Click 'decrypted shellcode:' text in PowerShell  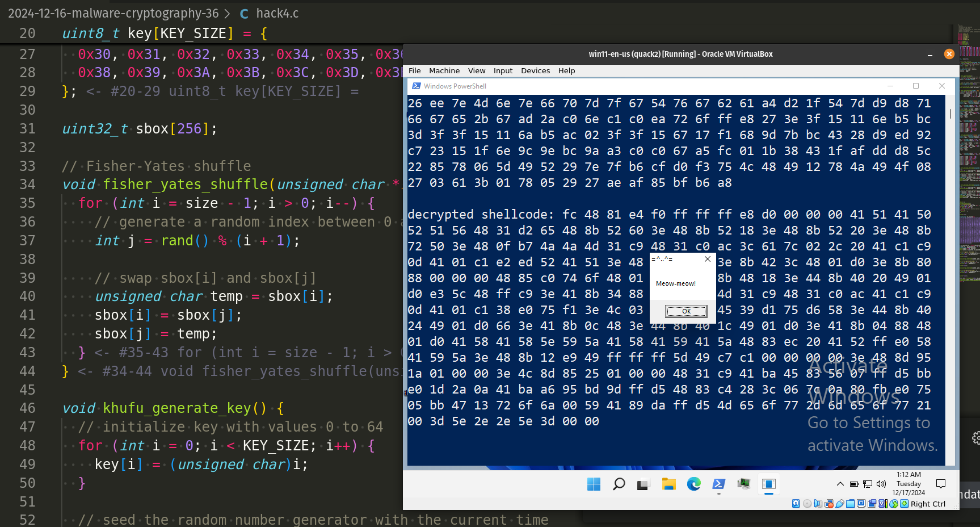(x=481, y=214)
